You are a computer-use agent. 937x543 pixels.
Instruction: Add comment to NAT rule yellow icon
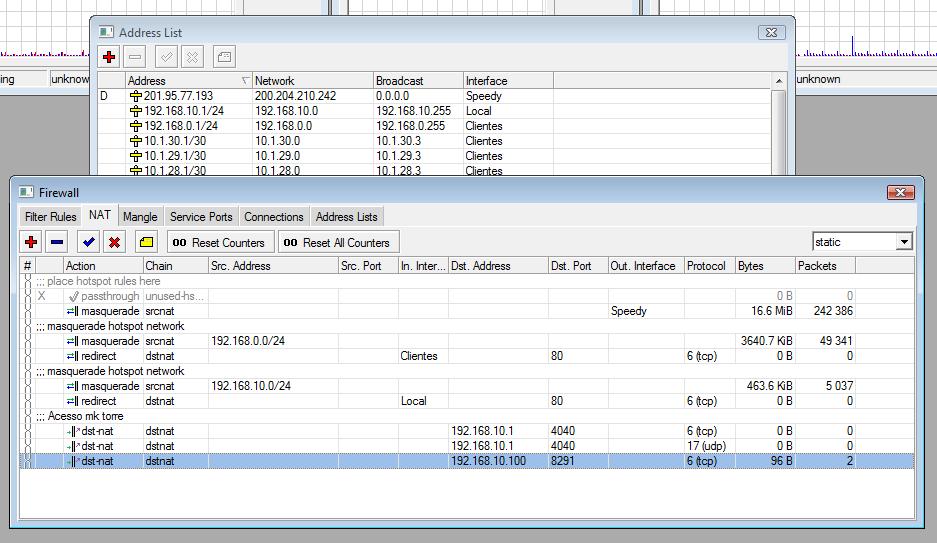(146, 242)
